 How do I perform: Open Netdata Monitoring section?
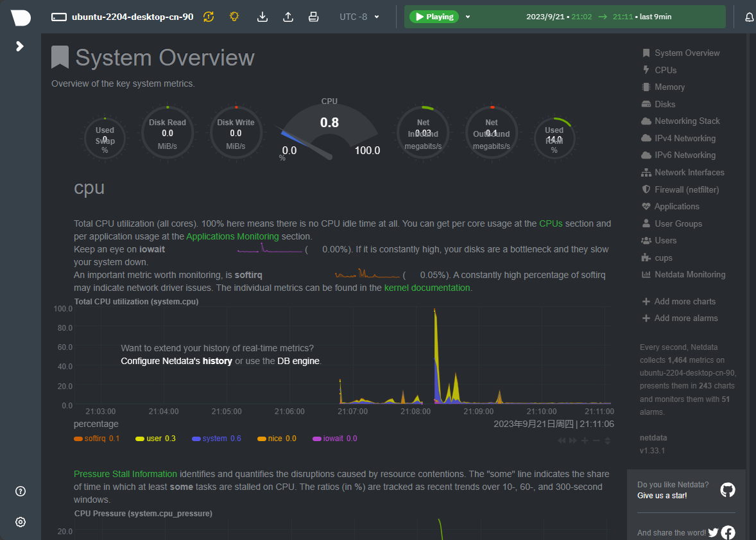(x=683, y=275)
